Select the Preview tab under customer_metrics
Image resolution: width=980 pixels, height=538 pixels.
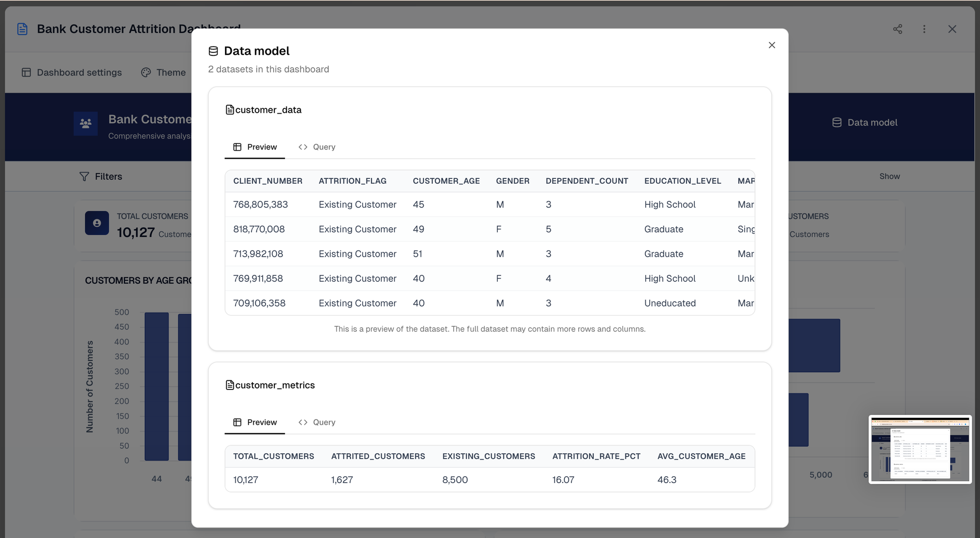[255, 422]
